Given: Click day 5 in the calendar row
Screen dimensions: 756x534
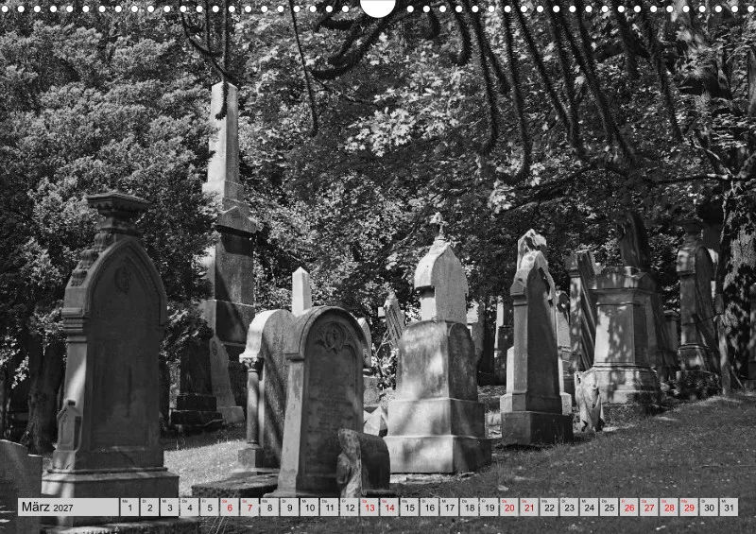Looking at the screenshot, I should click(x=209, y=508).
